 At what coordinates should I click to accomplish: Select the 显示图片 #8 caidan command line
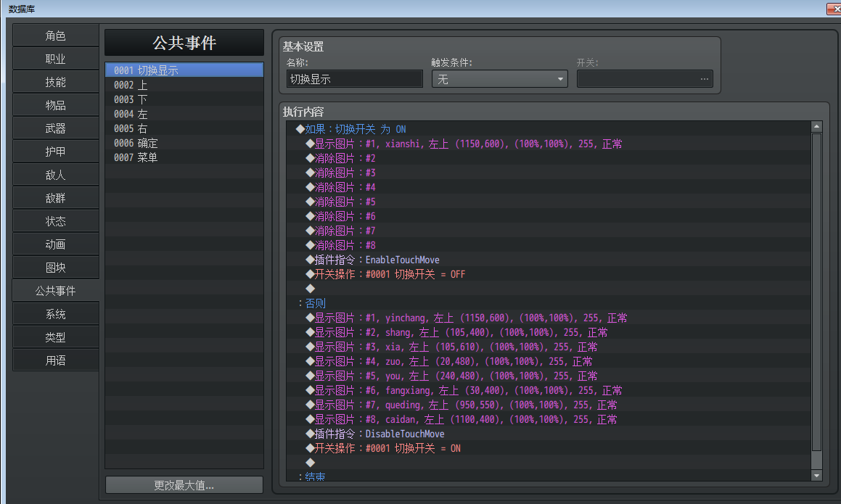pyautogui.click(x=549, y=418)
